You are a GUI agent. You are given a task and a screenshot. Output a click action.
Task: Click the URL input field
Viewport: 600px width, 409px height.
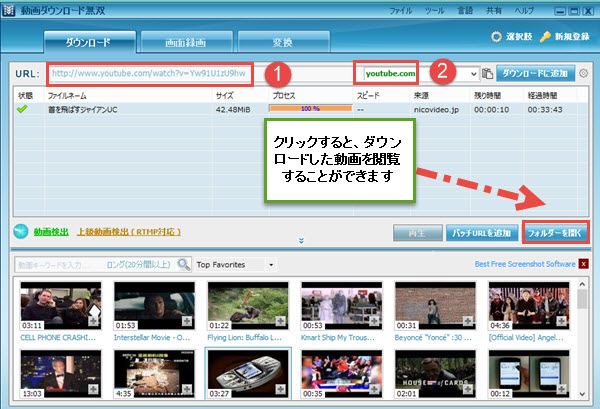pyautogui.click(x=150, y=73)
